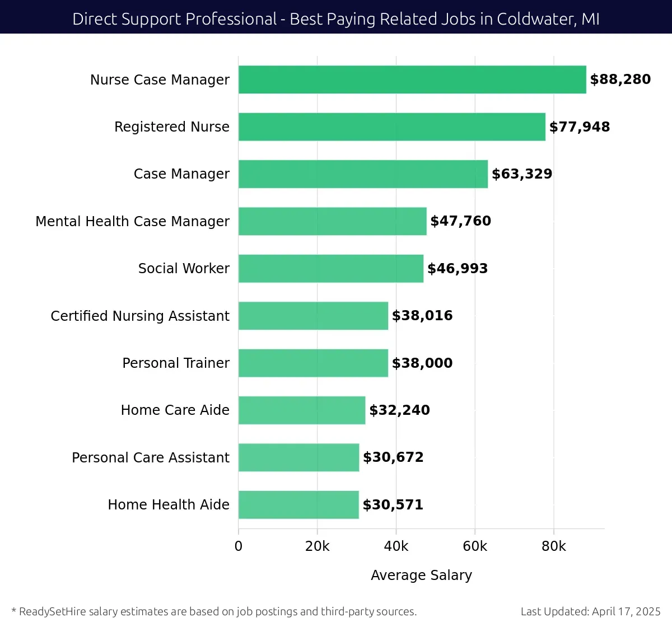Click the 'Average Salary' axis title
Screen dimensions: 672x627
coord(422,575)
